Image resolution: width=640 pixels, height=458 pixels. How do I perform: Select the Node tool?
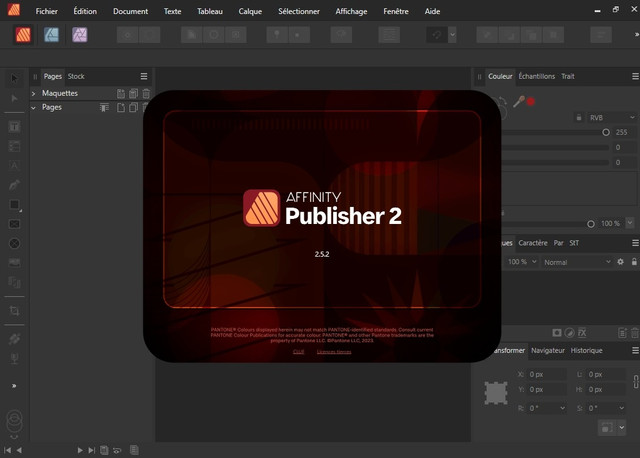pos(14,98)
